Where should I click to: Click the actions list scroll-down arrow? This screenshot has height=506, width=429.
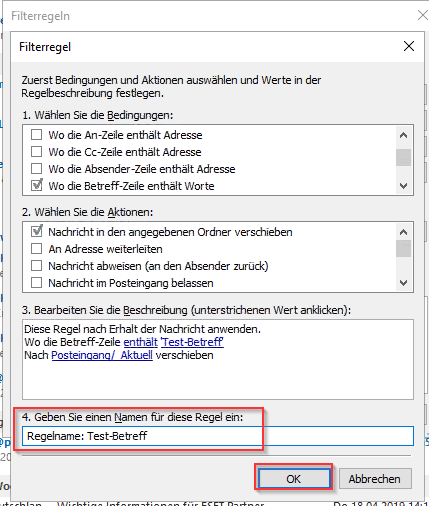pos(403,283)
